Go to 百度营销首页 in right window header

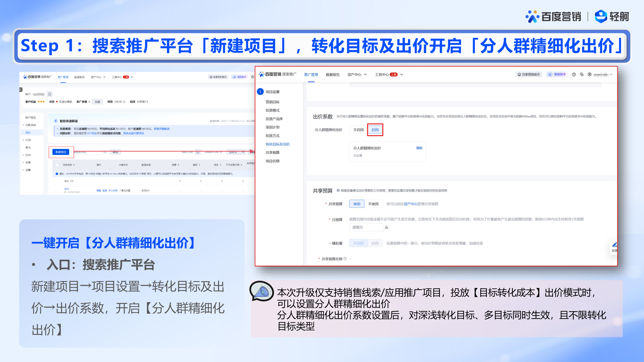pyautogui.click(x=529, y=74)
